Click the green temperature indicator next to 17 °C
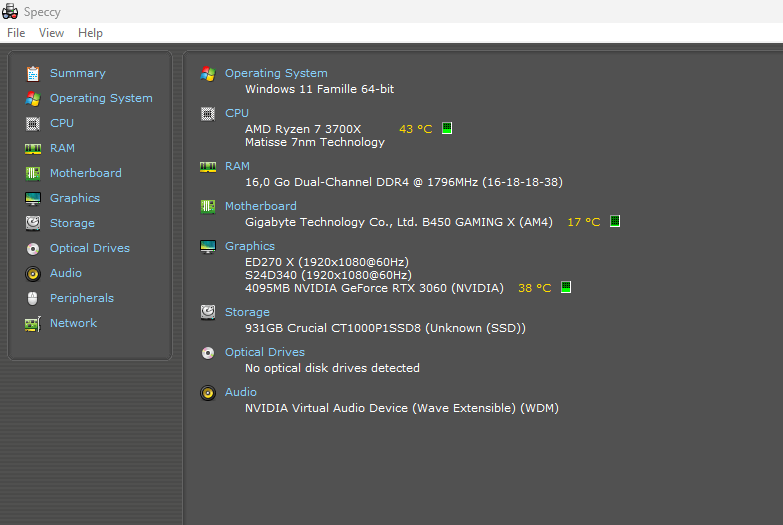 click(615, 221)
